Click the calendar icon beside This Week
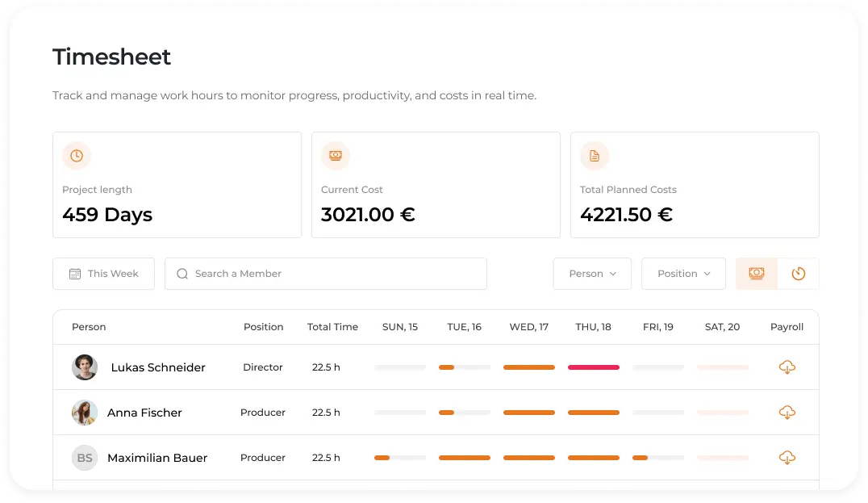This screenshot has width=868, height=503. pos(75,274)
